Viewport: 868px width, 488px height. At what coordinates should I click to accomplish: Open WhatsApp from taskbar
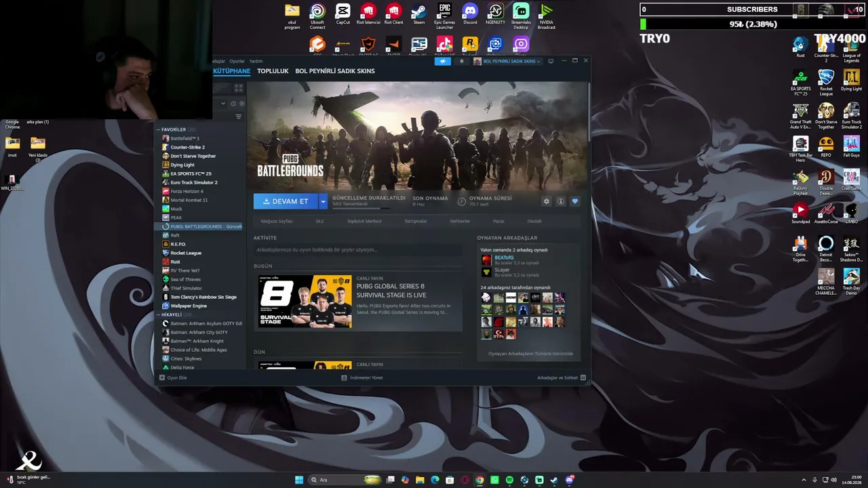pyautogui.click(x=494, y=480)
